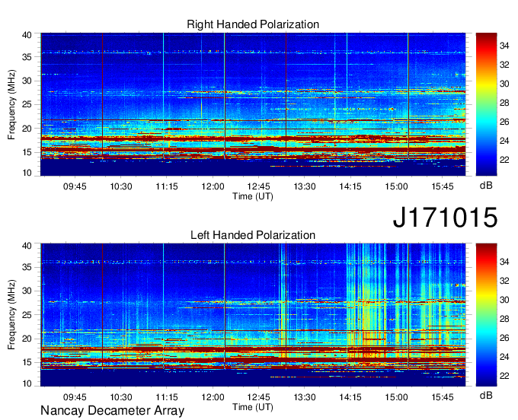This screenshot has width=518, height=420.
Task: Click the 09:45 time tick under Right Handed plot
Action: (75, 186)
